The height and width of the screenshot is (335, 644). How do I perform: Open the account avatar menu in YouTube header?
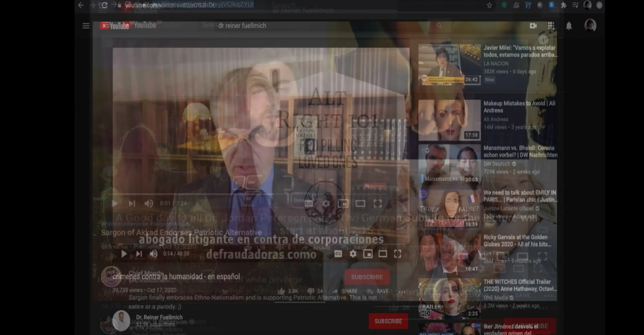point(590,25)
